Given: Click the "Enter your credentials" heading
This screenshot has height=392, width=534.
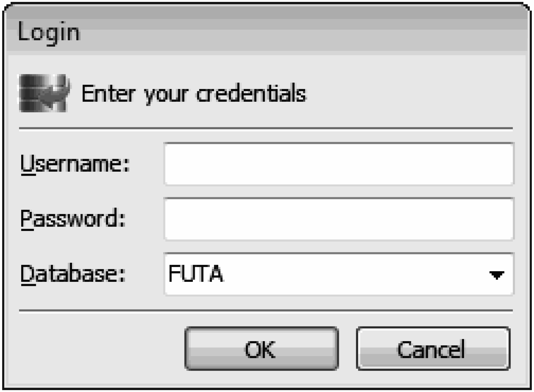Looking at the screenshot, I should click(x=194, y=94).
